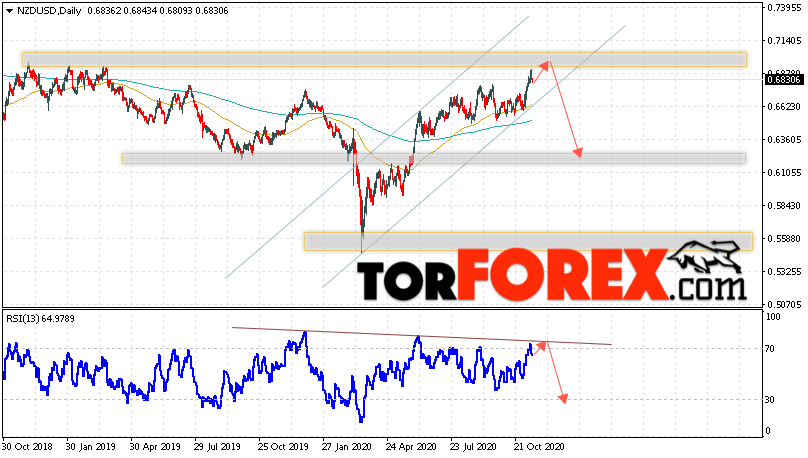Select RSI scale level 0
Image resolution: width=808 pixels, height=458 pixels.
coord(768,431)
